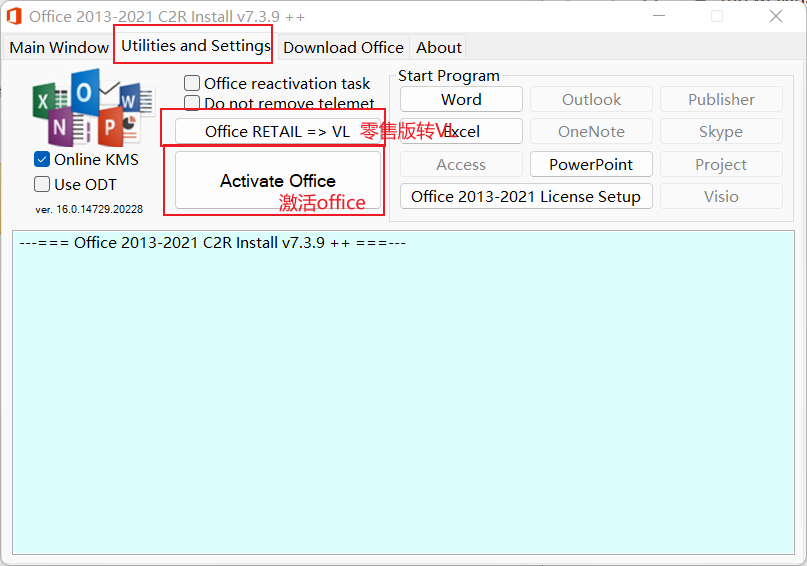Click the Office RETAIL => VL button

[277, 132]
